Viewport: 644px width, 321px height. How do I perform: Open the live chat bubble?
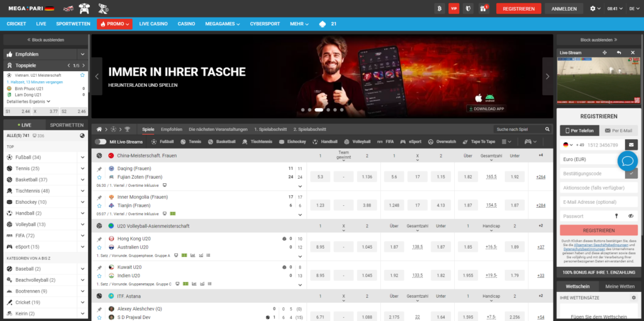click(x=628, y=161)
